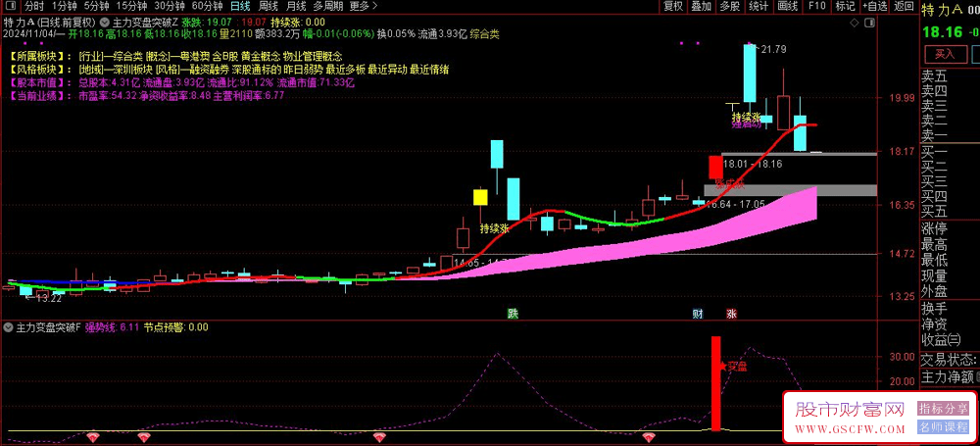Click the 强势线: 6.11 indicator value
The width and height of the screenshot is (980, 446).
click(x=112, y=327)
